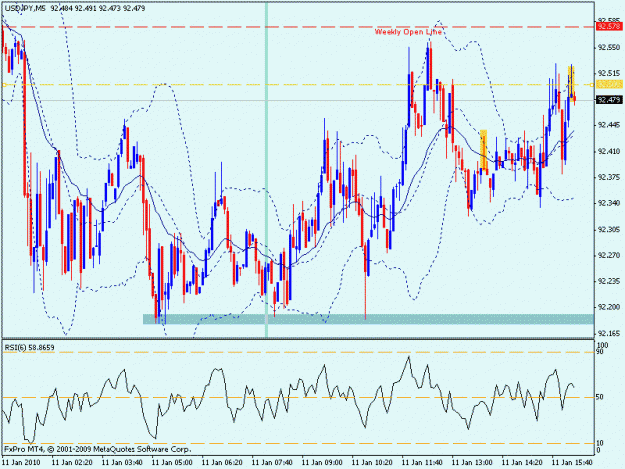Click the 92.235 price axis label
The width and height of the screenshot is (625, 469).
609,281
